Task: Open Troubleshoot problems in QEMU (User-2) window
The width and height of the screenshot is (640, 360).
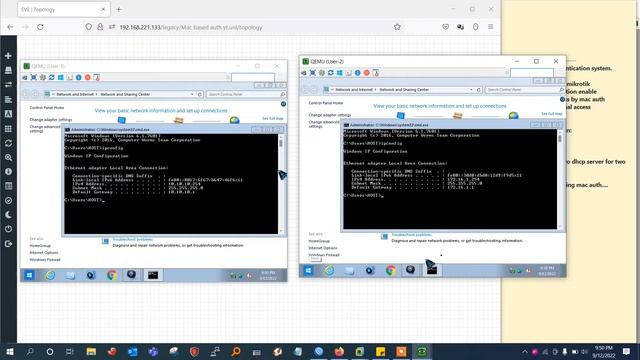Action: (x=411, y=235)
